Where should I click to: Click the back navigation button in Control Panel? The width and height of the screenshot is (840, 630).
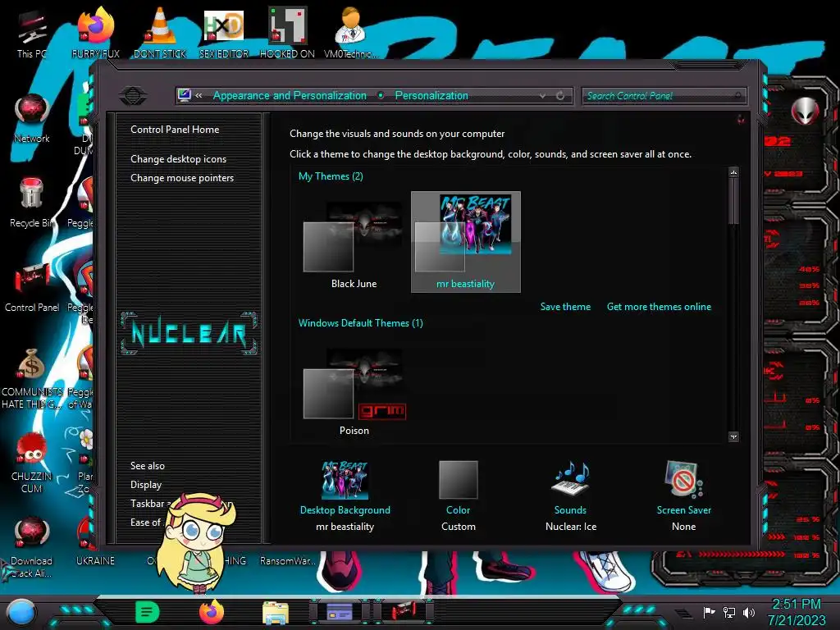[x=133, y=96]
